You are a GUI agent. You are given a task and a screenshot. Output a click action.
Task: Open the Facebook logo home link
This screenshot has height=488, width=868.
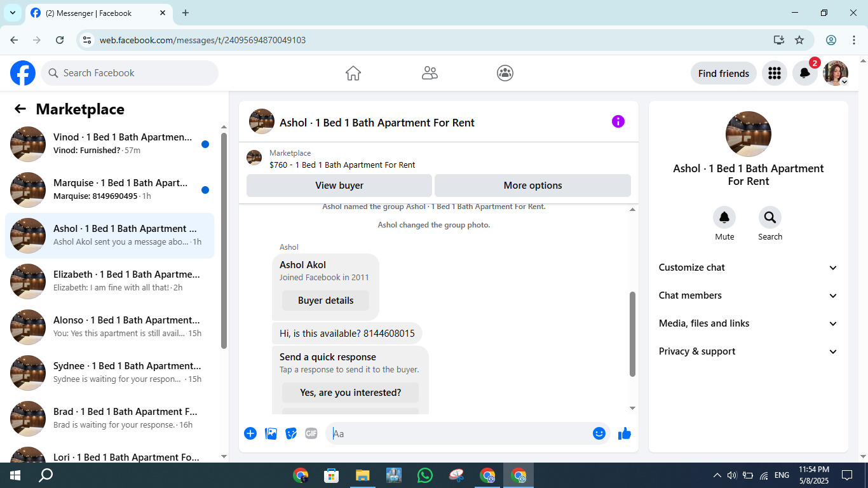pyautogui.click(x=23, y=73)
